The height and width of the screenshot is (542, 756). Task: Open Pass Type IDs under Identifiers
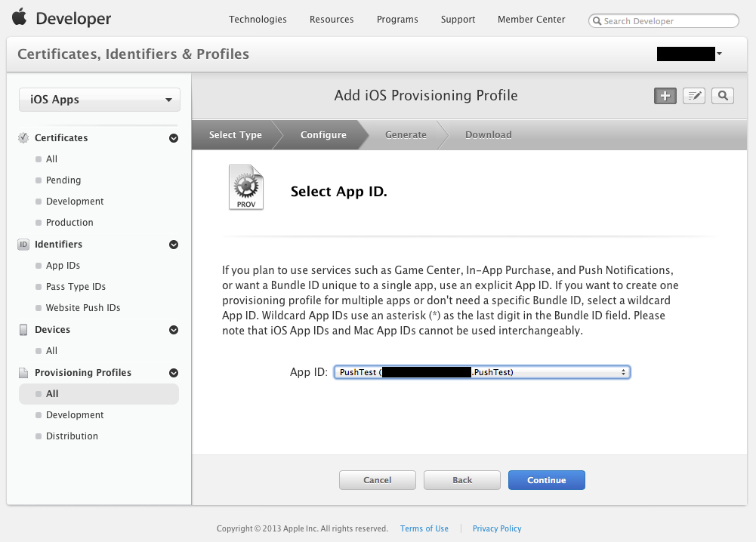[x=76, y=287]
